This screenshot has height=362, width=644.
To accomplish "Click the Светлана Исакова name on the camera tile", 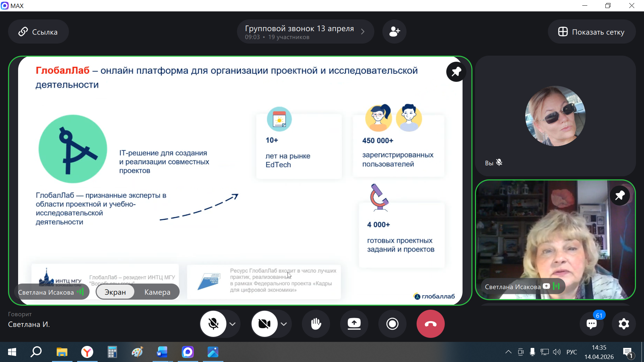I will click(513, 287).
